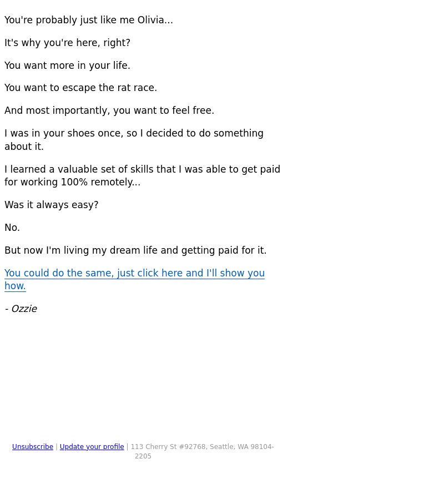The height and width of the screenshot is (504, 444).
Task: Click the 'I learned a valuable set of skills' text
Action: (x=143, y=169)
